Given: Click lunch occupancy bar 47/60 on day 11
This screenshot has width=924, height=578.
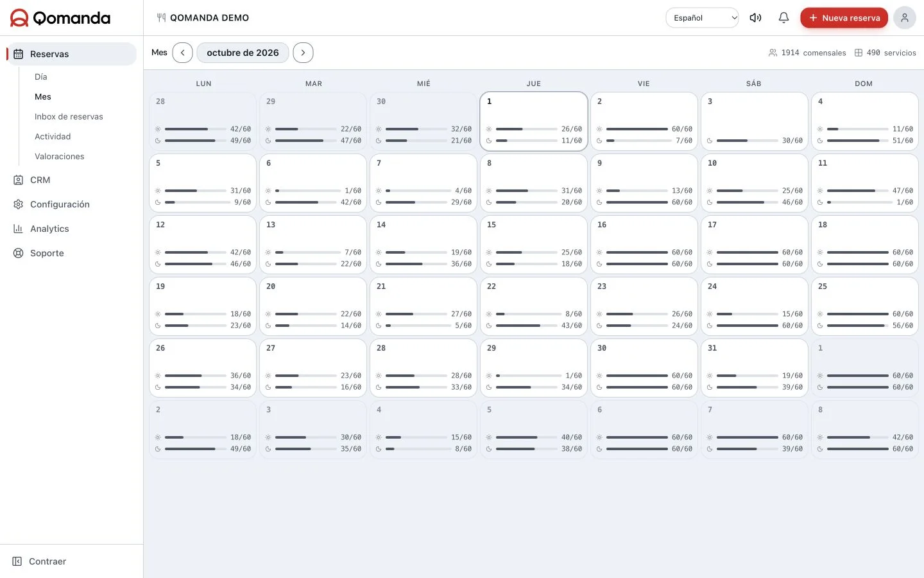Looking at the screenshot, I should click(x=858, y=191).
